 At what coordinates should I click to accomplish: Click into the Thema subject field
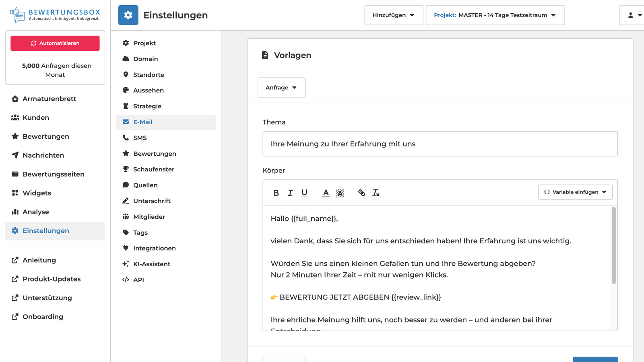(440, 144)
